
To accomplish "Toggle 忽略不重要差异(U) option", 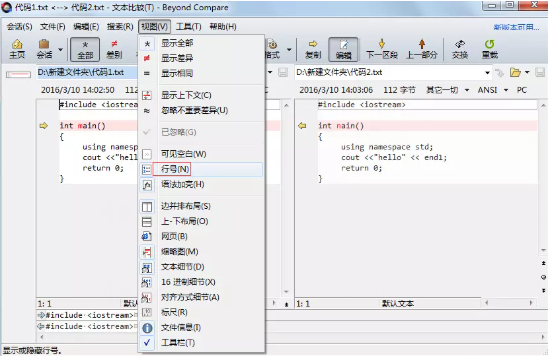I will point(201,110).
